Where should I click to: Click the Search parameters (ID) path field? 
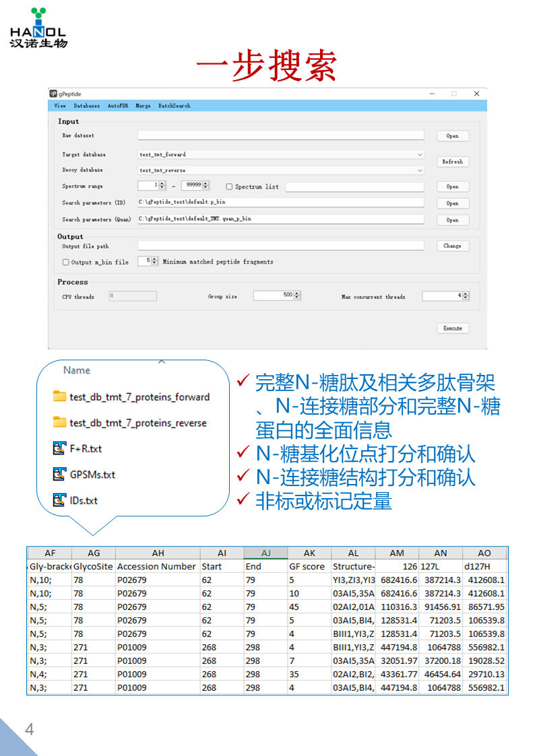click(x=281, y=202)
